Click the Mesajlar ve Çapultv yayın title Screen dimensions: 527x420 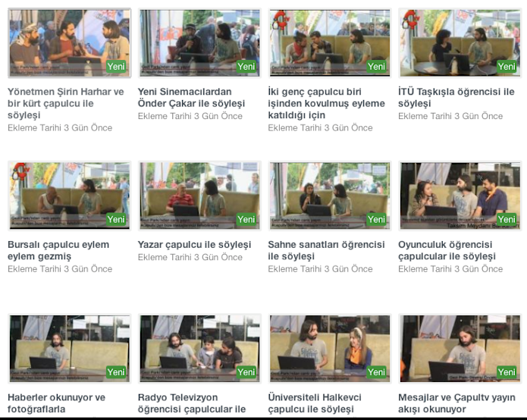456,403
